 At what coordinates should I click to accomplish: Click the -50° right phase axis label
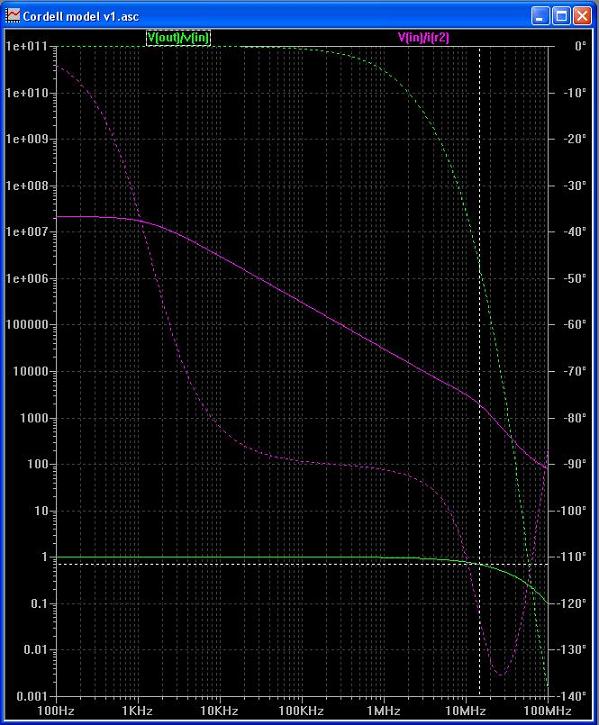[x=575, y=278]
